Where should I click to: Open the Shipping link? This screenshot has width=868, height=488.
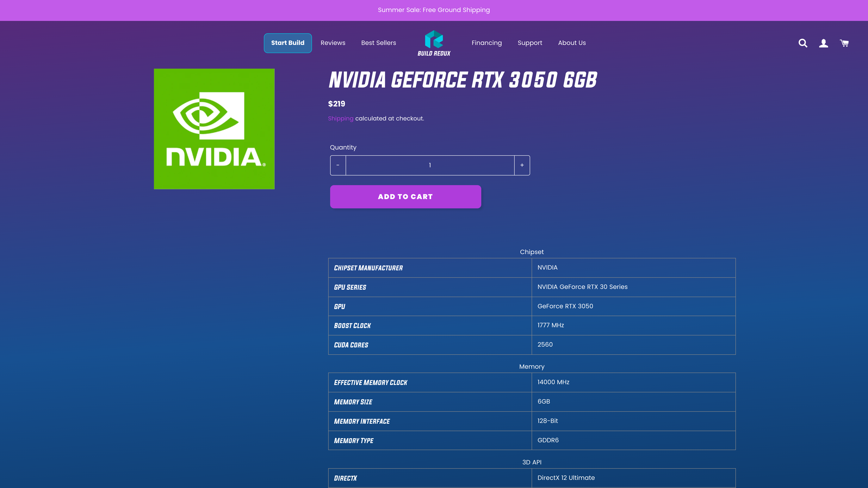click(x=340, y=118)
